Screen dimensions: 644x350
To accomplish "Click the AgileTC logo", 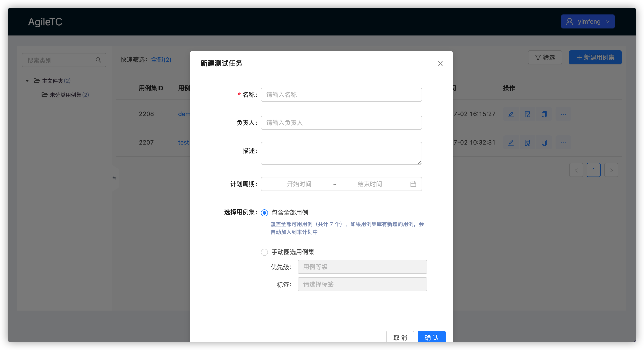I will (x=45, y=22).
